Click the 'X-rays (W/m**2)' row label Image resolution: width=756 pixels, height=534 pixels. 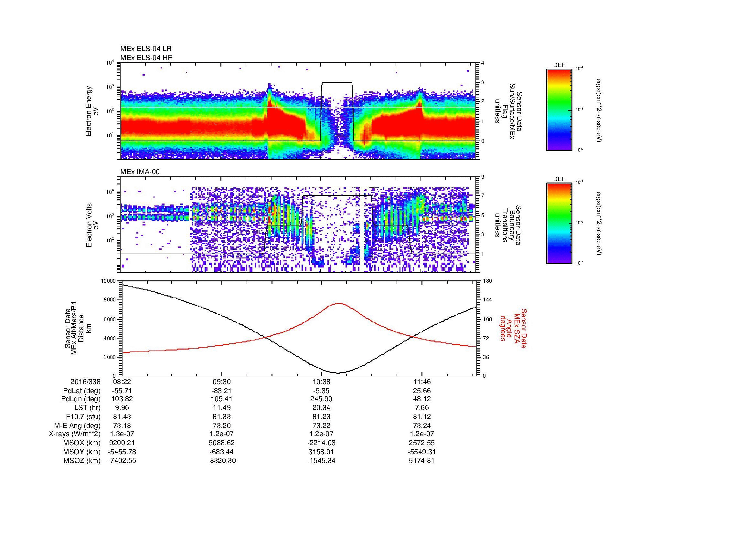coord(75,434)
